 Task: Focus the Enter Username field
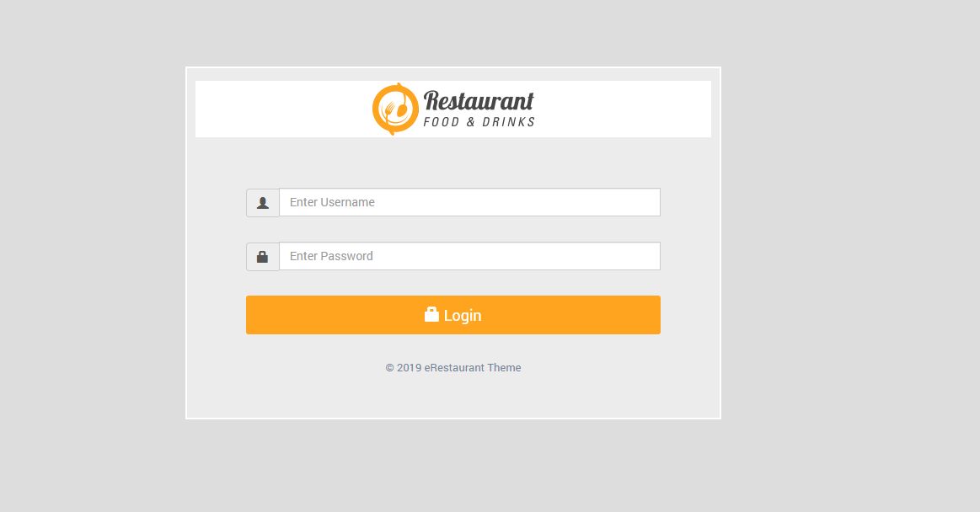click(x=469, y=202)
